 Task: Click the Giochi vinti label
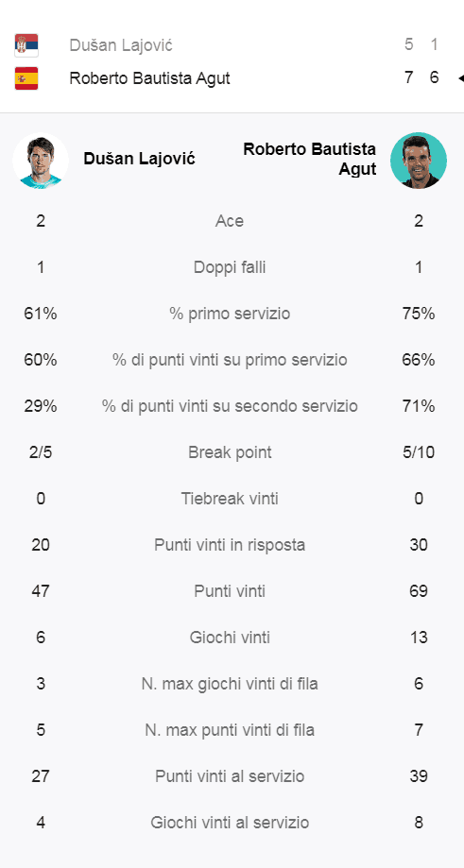pos(230,638)
